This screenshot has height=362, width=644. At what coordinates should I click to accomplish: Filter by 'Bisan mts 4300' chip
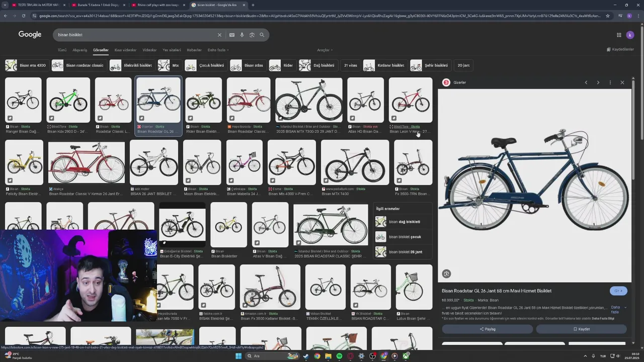tap(26, 65)
